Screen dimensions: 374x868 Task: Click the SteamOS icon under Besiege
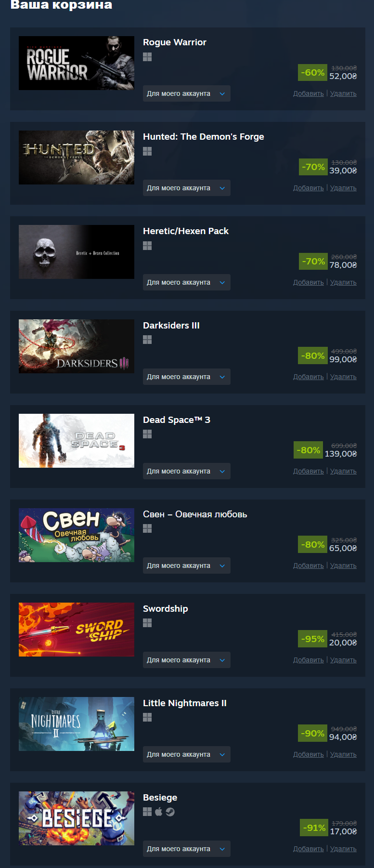coord(170,812)
